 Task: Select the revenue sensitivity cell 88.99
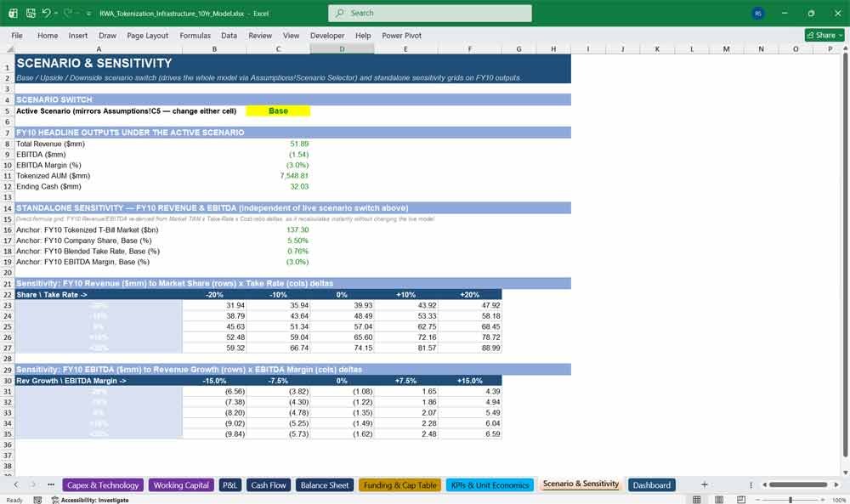(469, 348)
